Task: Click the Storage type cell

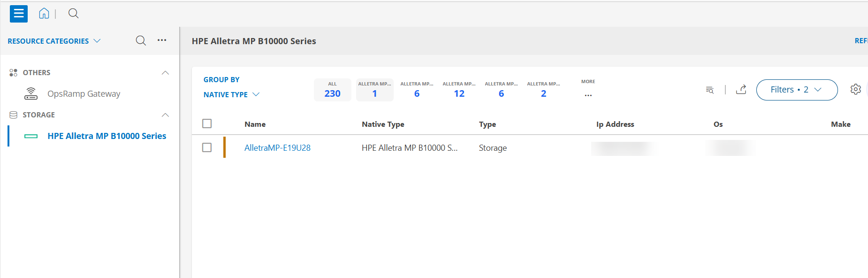Action: 493,148
